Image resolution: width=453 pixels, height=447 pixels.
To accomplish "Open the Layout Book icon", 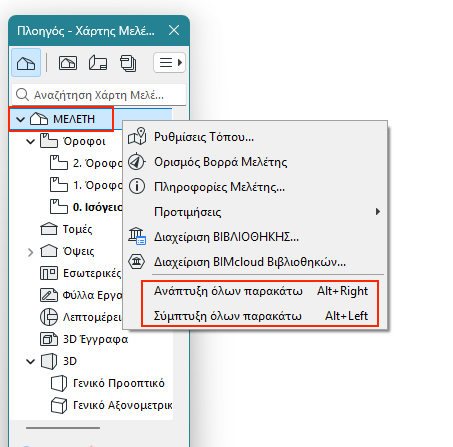I will pos(98,63).
